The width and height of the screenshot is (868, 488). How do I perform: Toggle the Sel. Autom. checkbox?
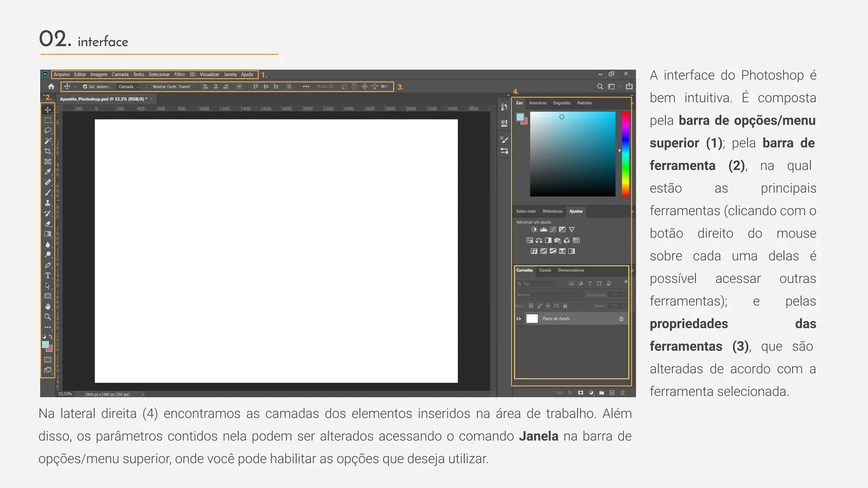tap(85, 86)
